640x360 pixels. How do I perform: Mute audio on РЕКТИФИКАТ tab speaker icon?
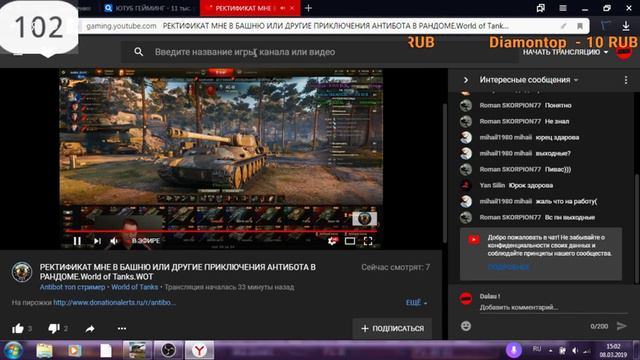pyautogui.click(x=282, y=8)
